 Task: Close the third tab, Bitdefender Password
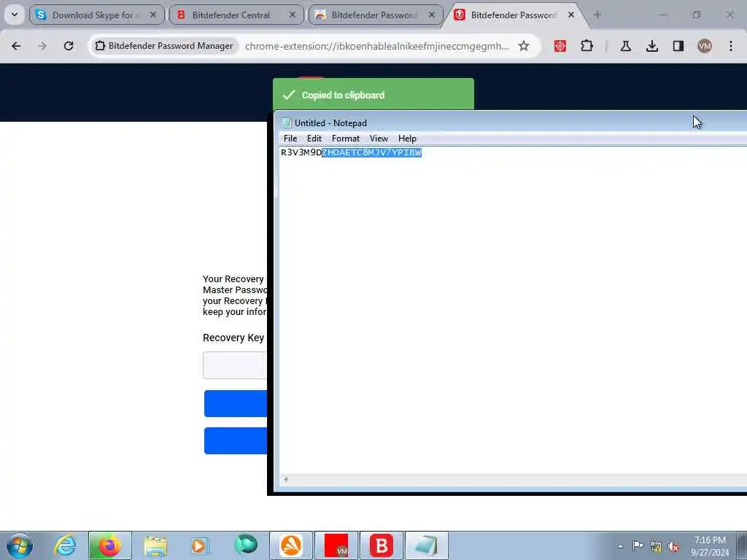(x=432, y=15)
